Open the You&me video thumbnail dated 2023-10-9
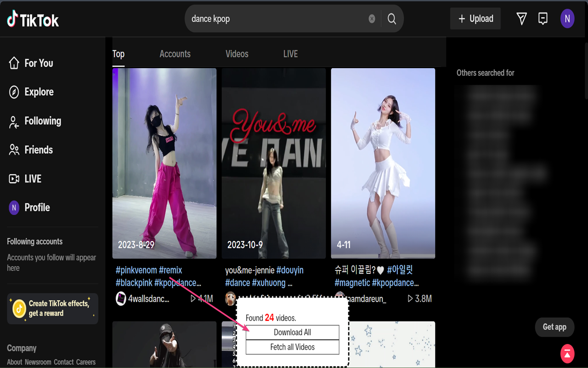 point(274,163)
